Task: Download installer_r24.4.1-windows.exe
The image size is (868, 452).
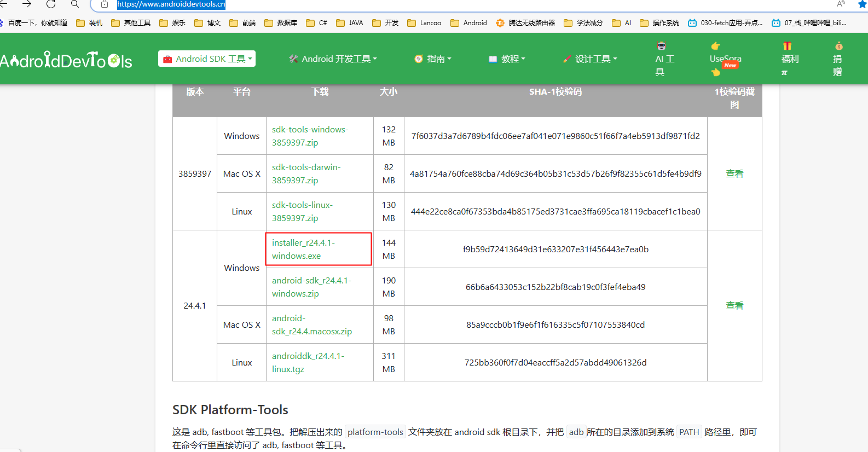Action: tap(303, 249)
